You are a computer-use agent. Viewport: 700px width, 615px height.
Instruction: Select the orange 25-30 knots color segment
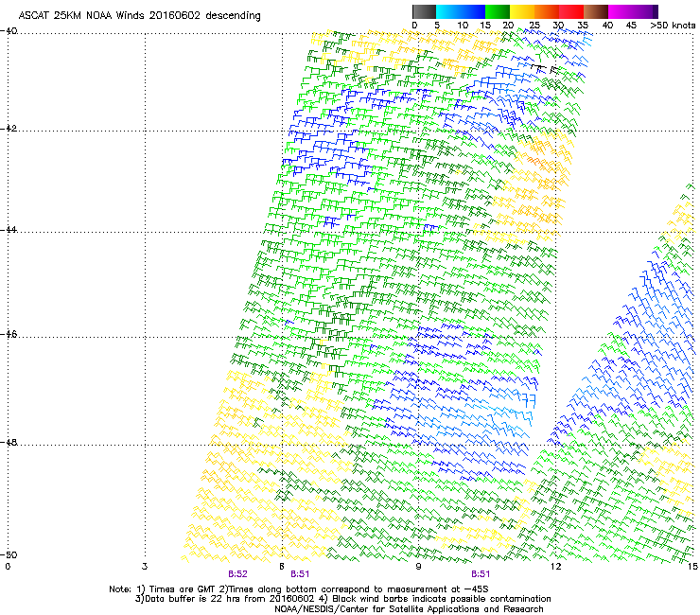point(547,11)
